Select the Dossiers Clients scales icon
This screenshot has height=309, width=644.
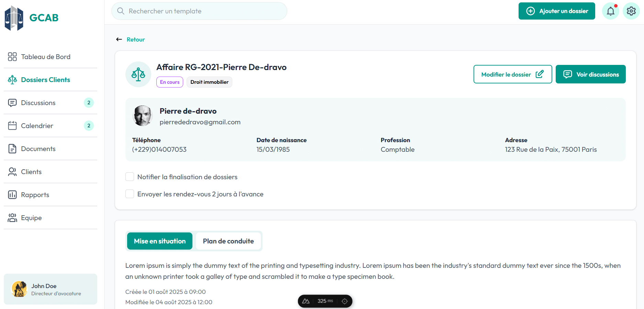tap(12, 79)
